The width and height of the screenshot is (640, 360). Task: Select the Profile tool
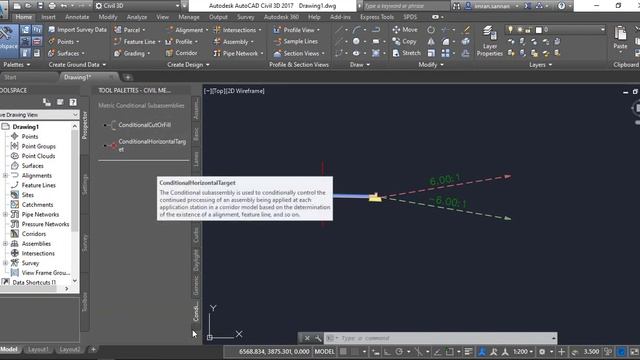[x=181, y=42]
